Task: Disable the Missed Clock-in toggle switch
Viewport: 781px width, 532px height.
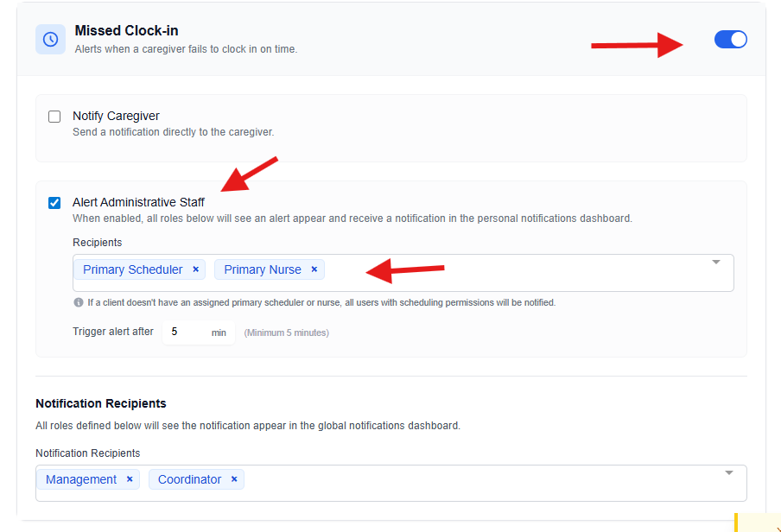Action: click(x=730, y=39)
